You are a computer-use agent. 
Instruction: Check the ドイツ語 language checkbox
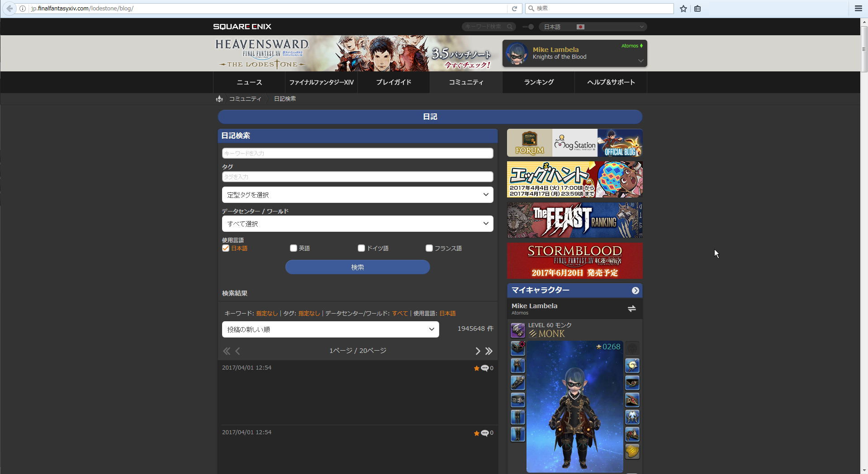[361, 248]
